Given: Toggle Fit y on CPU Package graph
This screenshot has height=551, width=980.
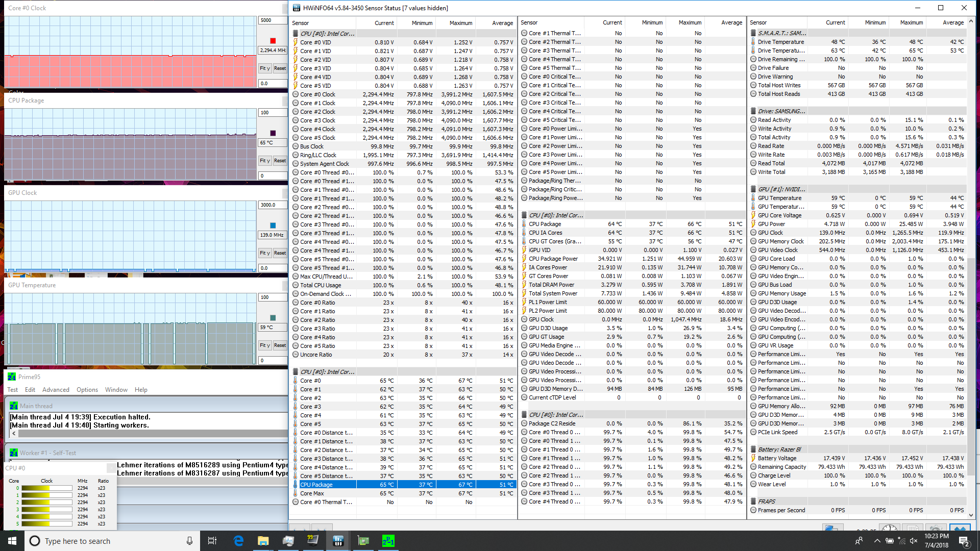Looking at the screenshot, I should coord(264,161).
